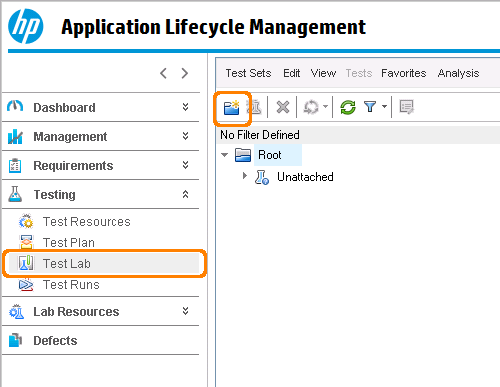Collapse the Testing sidebar section
Viewport: 500px width, 387px height.
click(186, 194)
